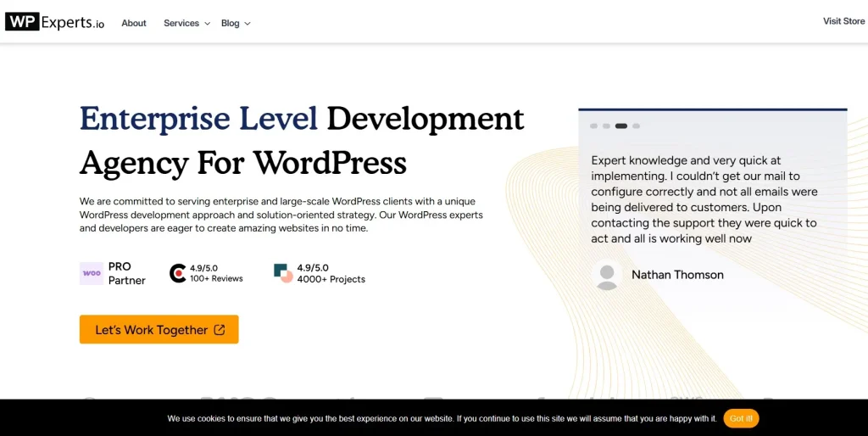The image size is (868, 436).
Task: Click the Nathan Thomson reviewer name
Action: click(677, 275)
